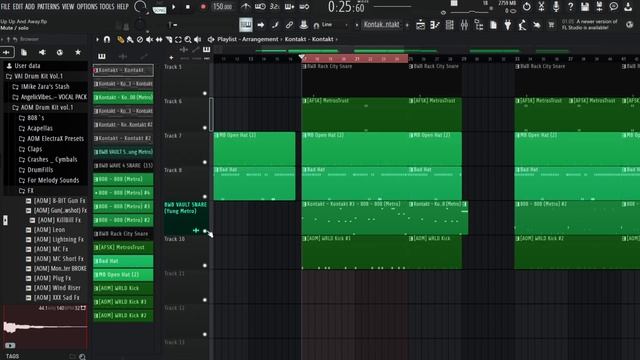
Task: Open the OPTIONS menu
Action: point(87,7)
